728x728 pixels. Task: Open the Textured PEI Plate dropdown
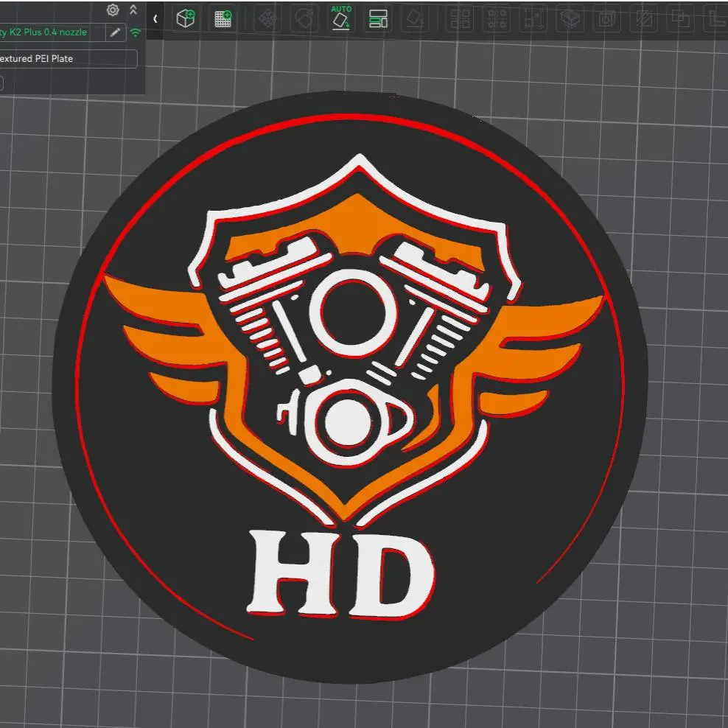68,58
